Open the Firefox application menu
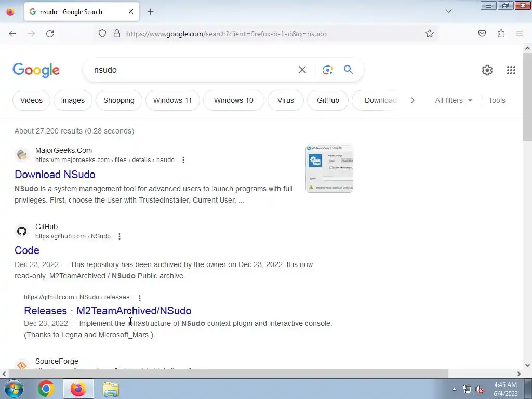The height and width of the screenshot is (399, 532). click(x=520, y=33)
